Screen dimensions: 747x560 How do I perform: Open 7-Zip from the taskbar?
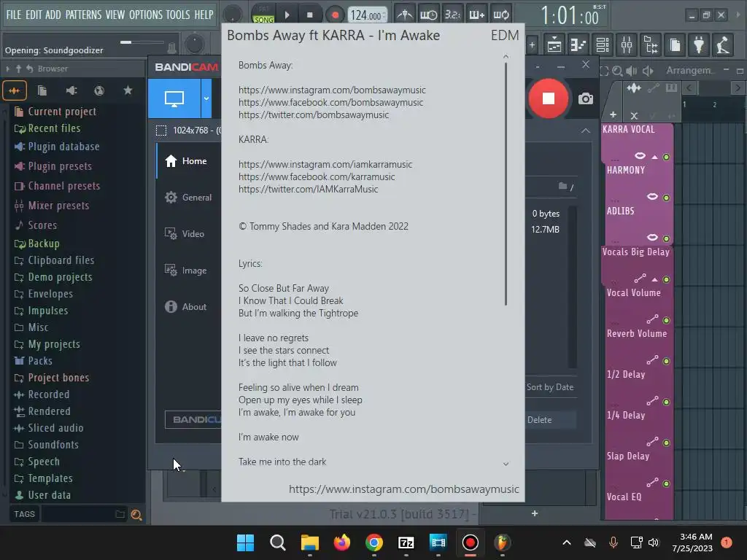pos(406,542)
